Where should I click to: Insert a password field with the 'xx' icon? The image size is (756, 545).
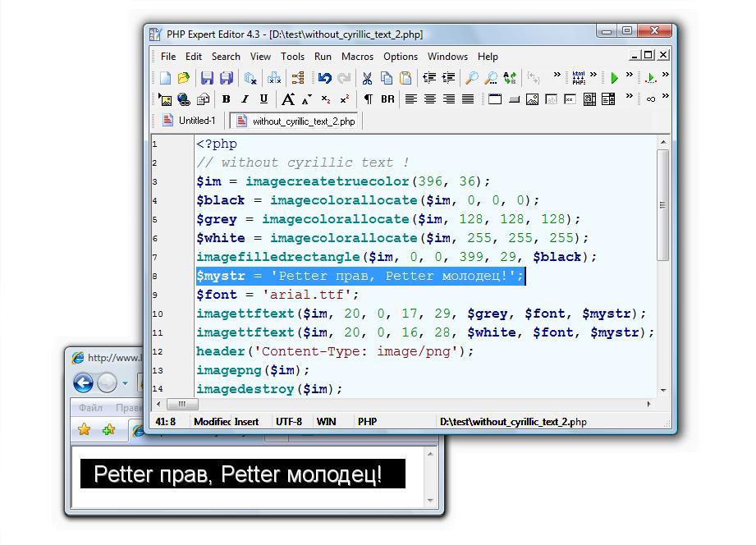(570, 99)
